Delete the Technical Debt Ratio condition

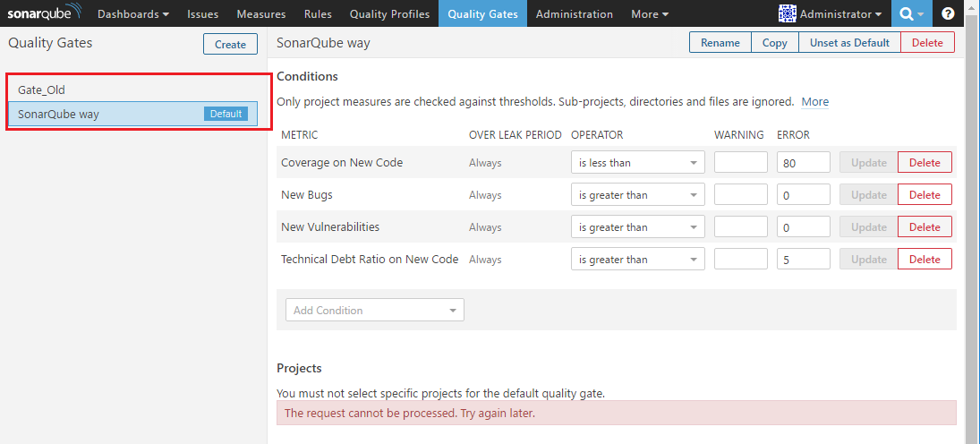pos(925,259)
